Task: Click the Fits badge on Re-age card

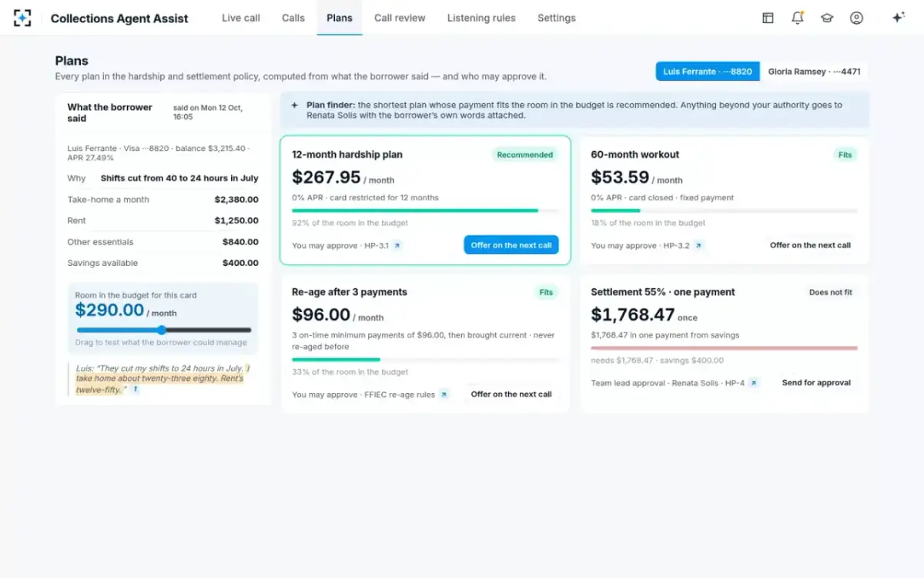Action: (546, 292)
